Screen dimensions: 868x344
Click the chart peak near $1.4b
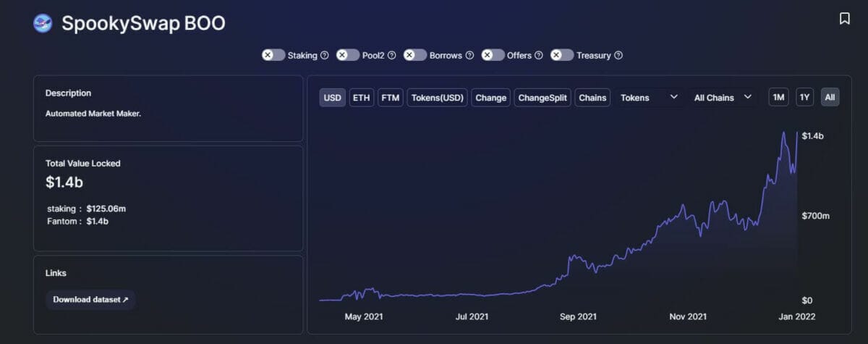(x=784, y=133)
